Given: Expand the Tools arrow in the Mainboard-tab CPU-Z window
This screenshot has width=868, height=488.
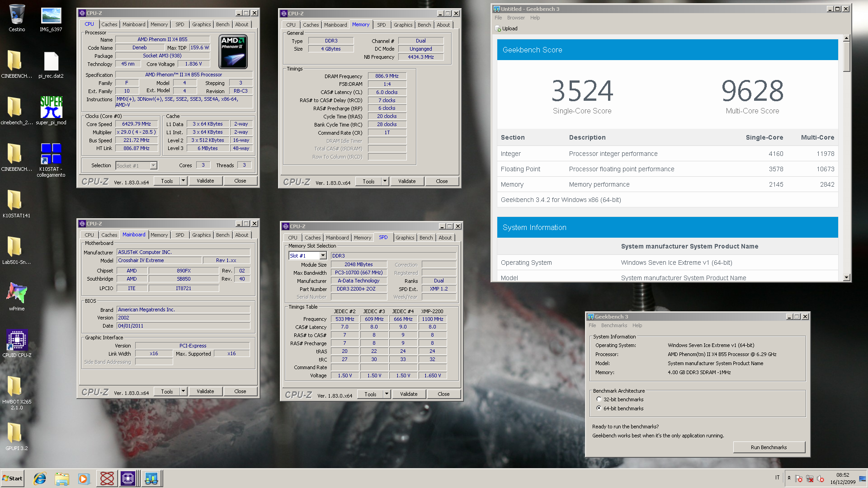Looking at the screenshot, I should pos(183,392).
